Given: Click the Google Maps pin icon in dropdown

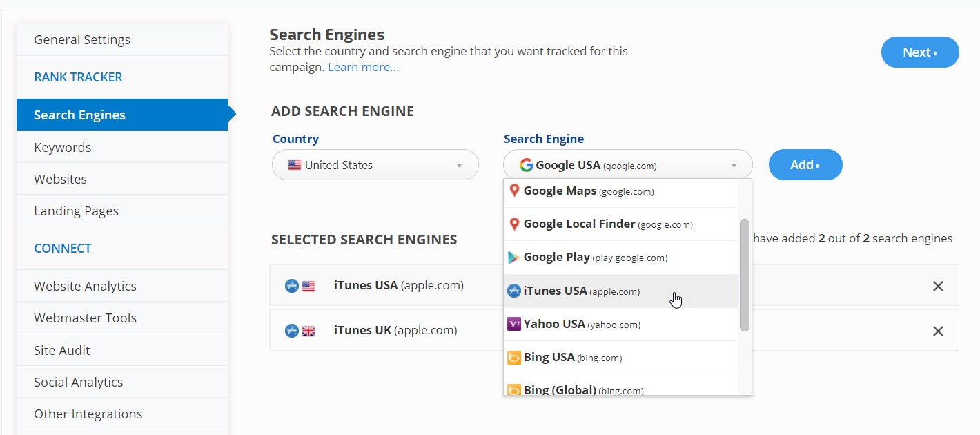Looking at the screenshot, I should tap(513, 191).
